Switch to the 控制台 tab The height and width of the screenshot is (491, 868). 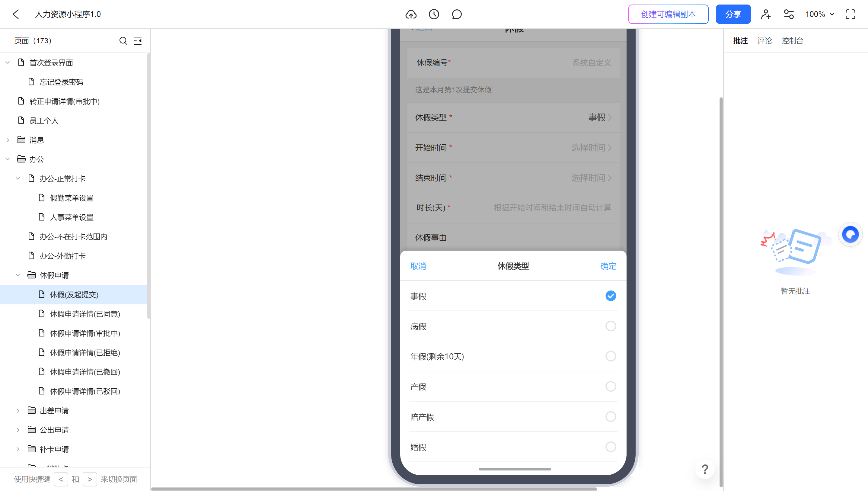pos(792,41)
